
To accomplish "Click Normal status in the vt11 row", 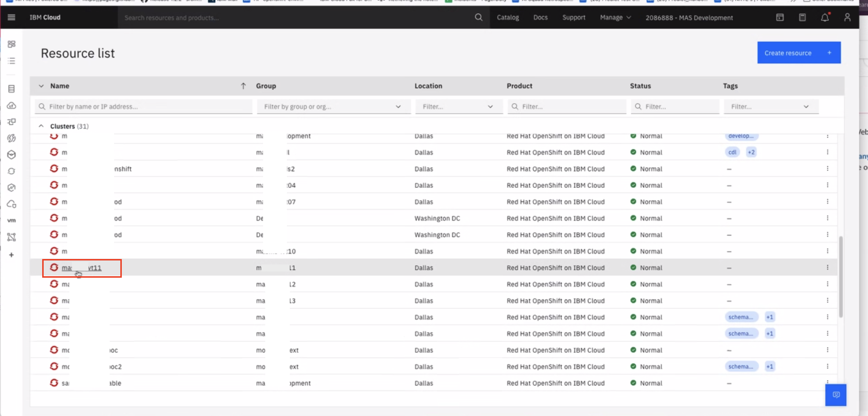I will click(x=650, y=268).
